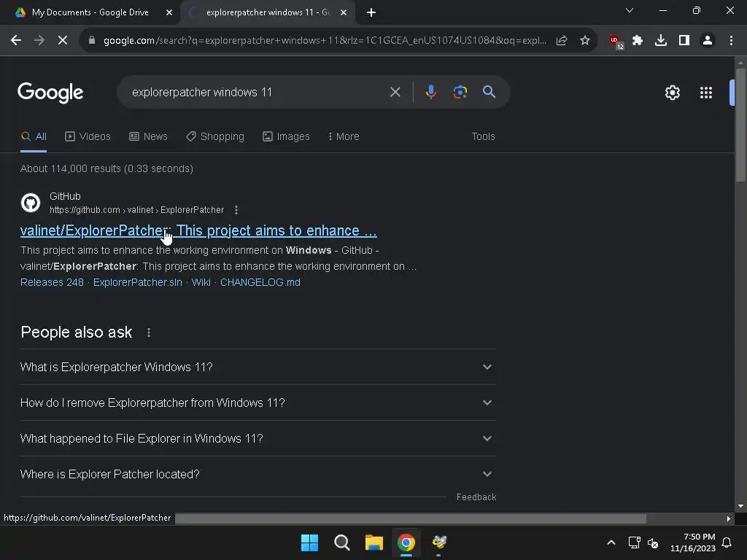747x560 pixels.
Task: Send Feedback on People also ask
Action: tap(476, 497)
